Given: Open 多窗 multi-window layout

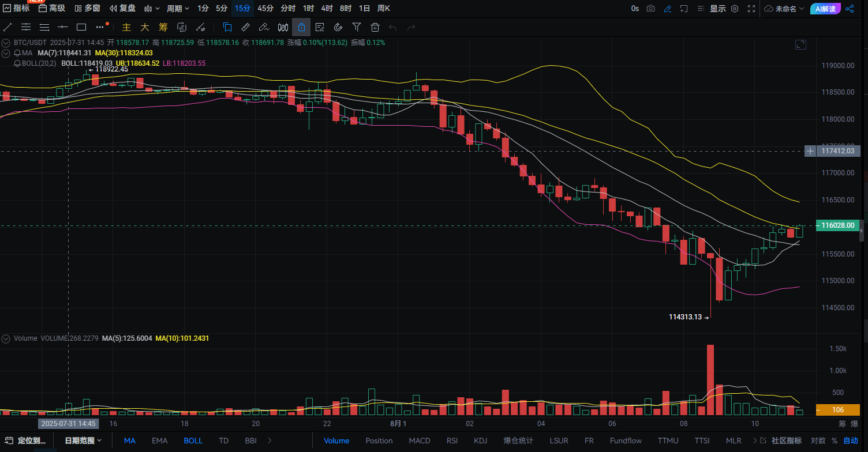Looking at the screenshot, I should coord(87,9).
